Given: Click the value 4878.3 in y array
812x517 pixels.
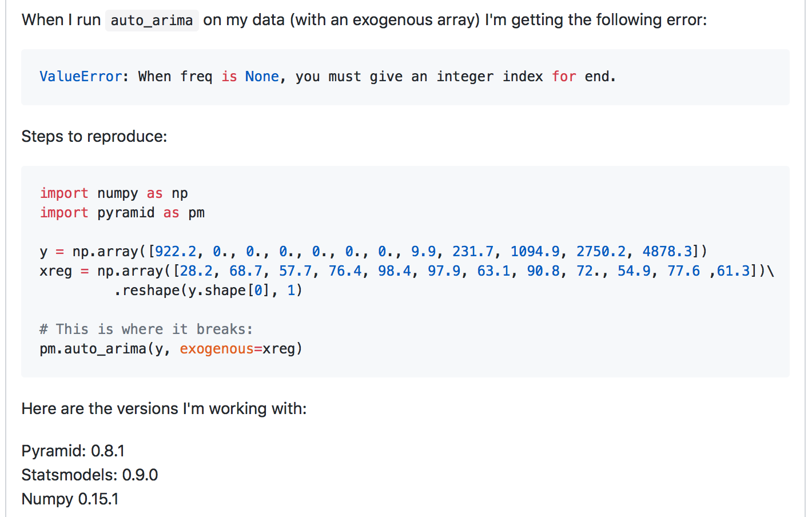Looking at the screenshot, I should [x=667, y=252].
